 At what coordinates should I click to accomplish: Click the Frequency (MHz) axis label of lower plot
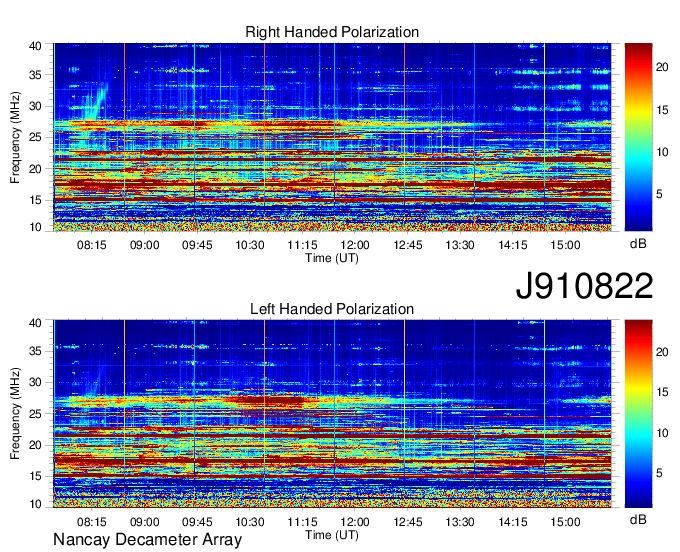click(15, 414)
